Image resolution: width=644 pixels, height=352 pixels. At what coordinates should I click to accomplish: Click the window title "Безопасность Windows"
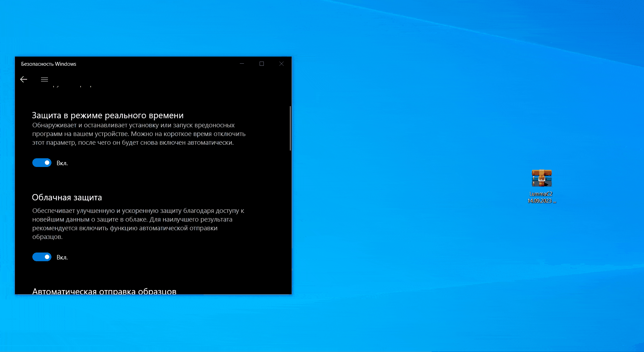[49, 64]
